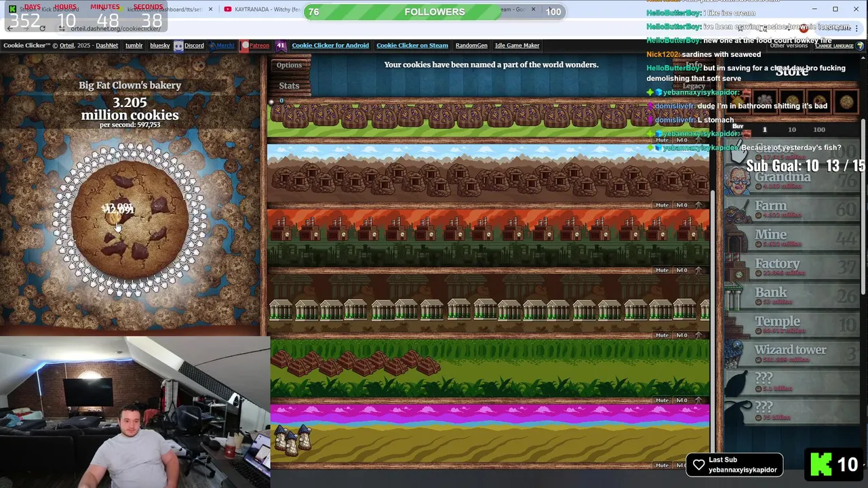Upgrade Temple row level arrow icon
Viewport: 868px width, 488px height.
pos(698,400)
